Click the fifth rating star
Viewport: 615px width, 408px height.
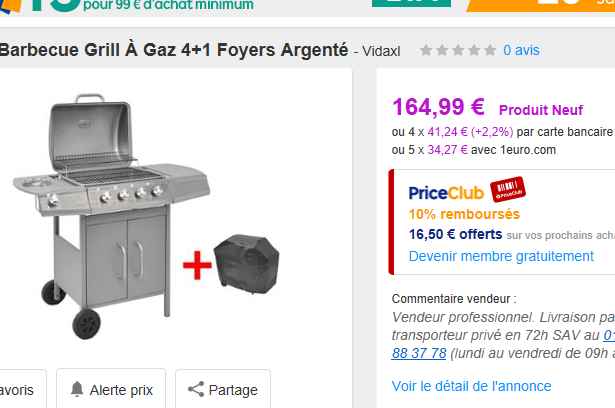pos(490,50)
